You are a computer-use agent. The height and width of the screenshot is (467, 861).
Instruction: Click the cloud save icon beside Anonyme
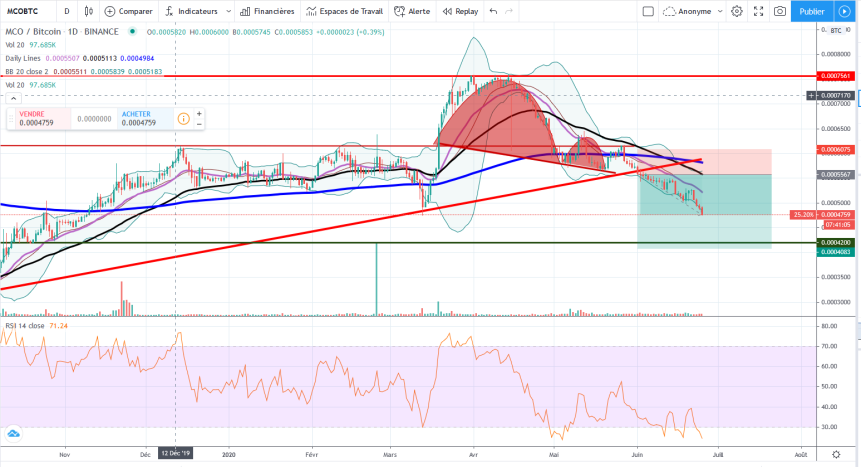[669, 11]
